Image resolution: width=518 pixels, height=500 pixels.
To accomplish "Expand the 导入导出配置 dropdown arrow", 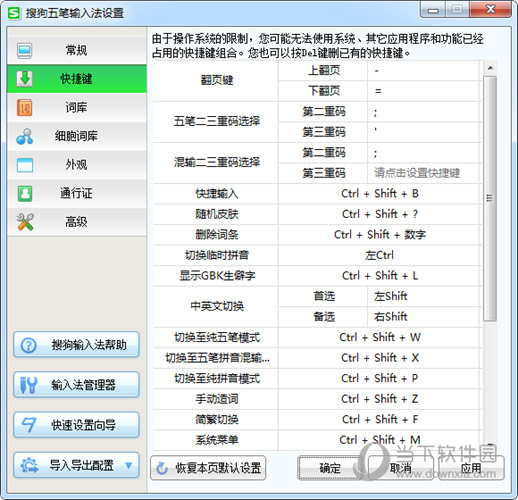I will pyautogui.click(x=129, y=465).
